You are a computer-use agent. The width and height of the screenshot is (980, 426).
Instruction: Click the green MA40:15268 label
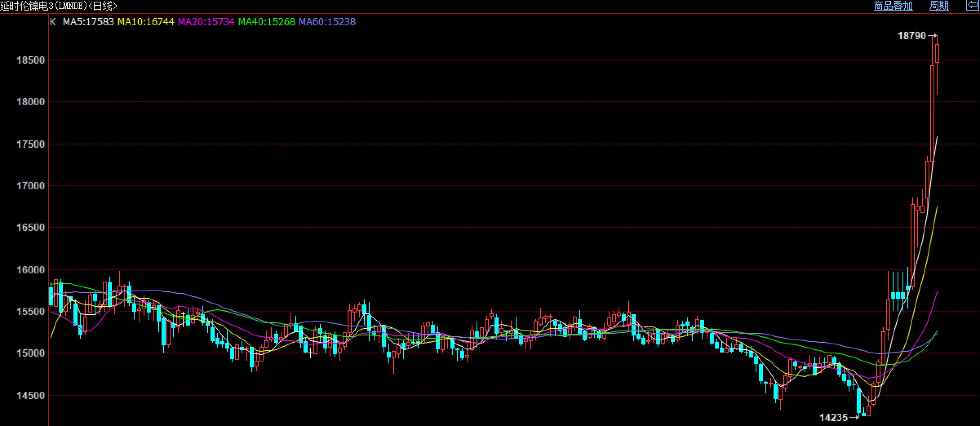click(x=266, y=22)
